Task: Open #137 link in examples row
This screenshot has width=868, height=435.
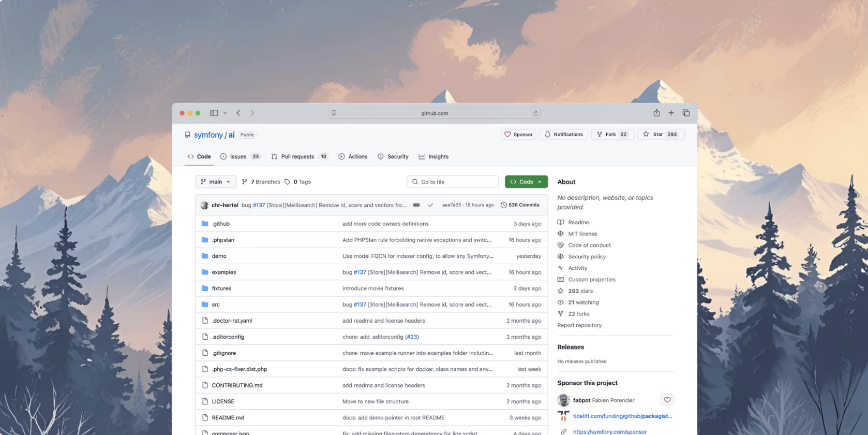Action: tap(360, 272)
